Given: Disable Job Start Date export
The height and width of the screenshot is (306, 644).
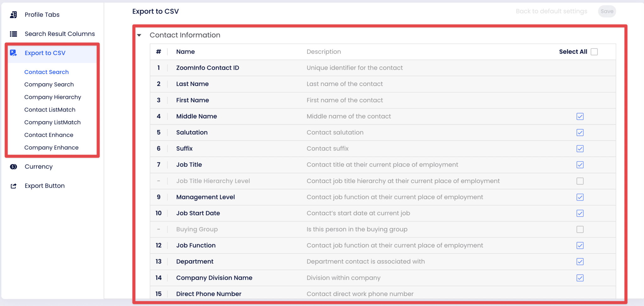Looking at the screenshot, I should coord(580,213).
